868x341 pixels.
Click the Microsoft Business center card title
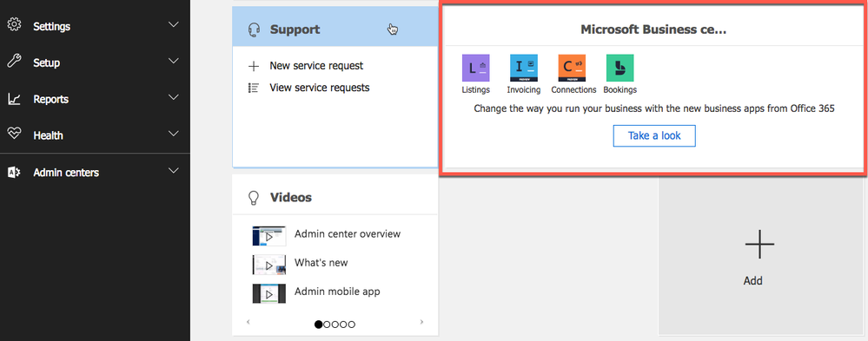tap(653, 30)
